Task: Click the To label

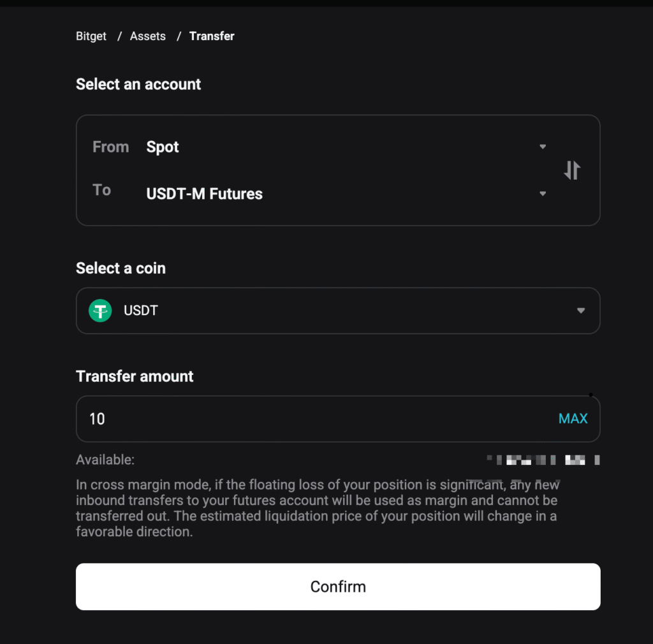Action: click(102, 190)
